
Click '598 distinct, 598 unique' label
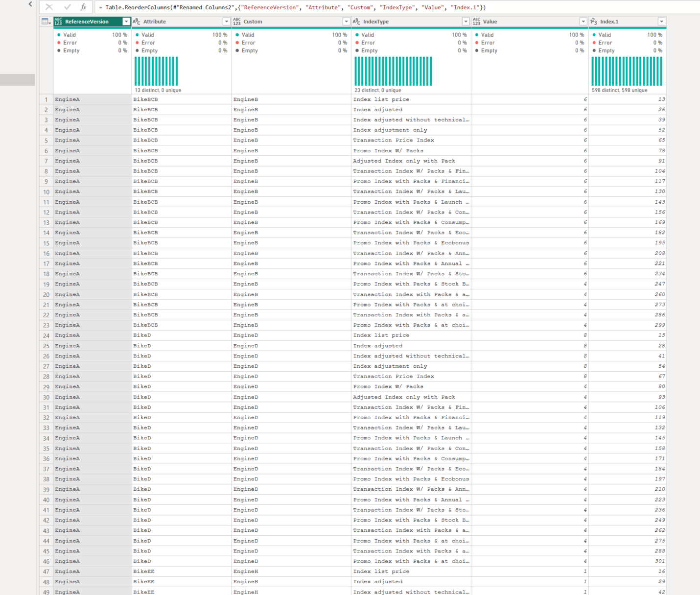[x=619, y=90]
